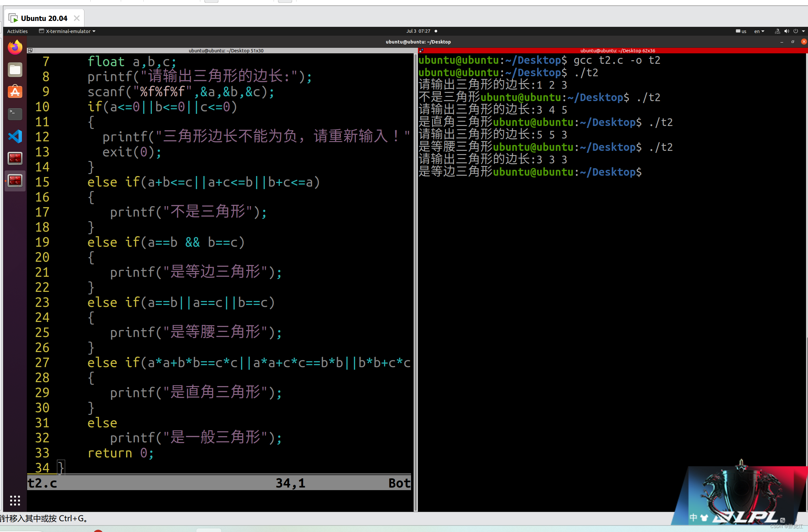Viewport: 808px width, 532px height.
Task: Click the network status icon
Action: 777,31
